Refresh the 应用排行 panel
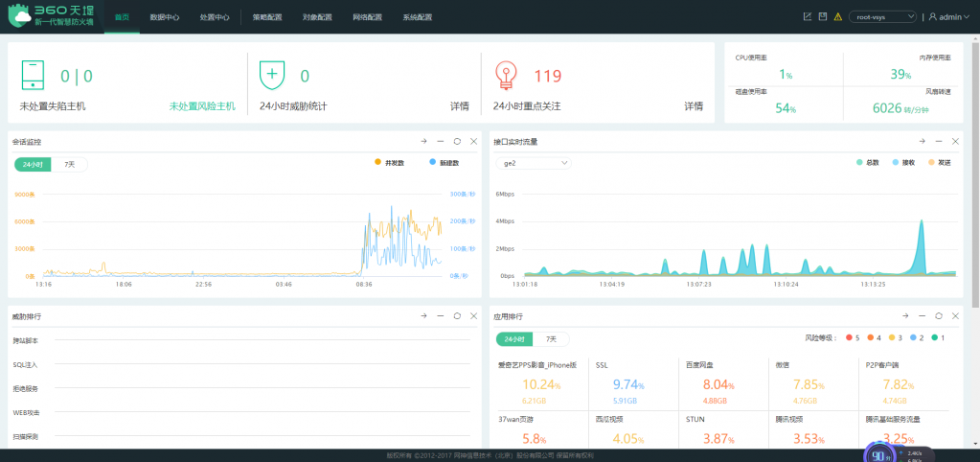The height and width of the screenshot is (462, 980). [x=938, y=315]
